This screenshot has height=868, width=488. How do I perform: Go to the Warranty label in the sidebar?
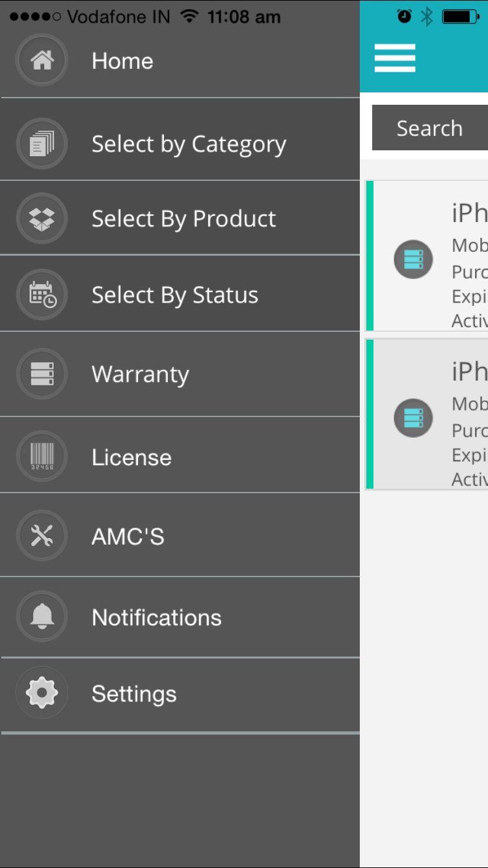pyautogui.click(x=141, y=374)
